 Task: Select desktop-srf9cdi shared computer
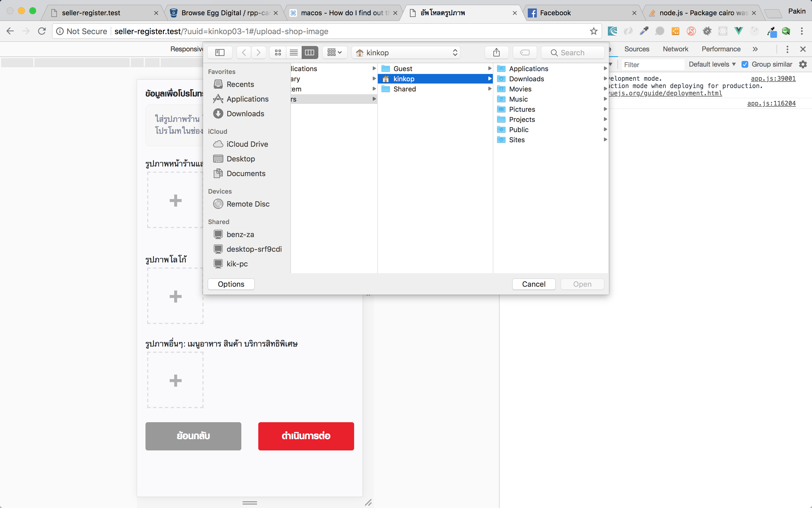point(254,249)
